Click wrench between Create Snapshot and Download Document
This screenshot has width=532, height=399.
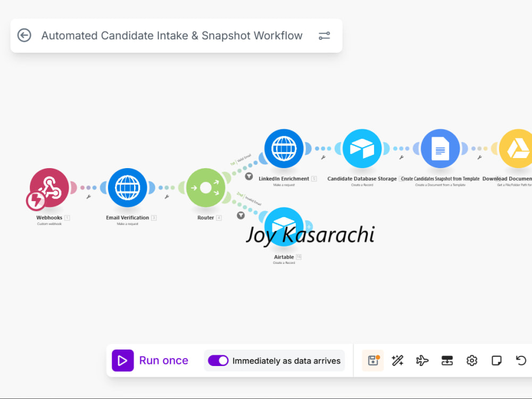click(x=479, y=157)
